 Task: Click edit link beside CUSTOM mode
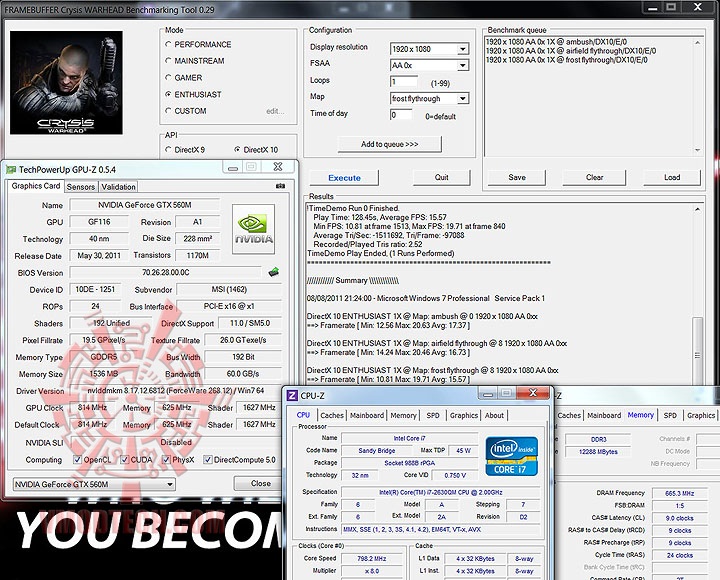coord(275,111)
